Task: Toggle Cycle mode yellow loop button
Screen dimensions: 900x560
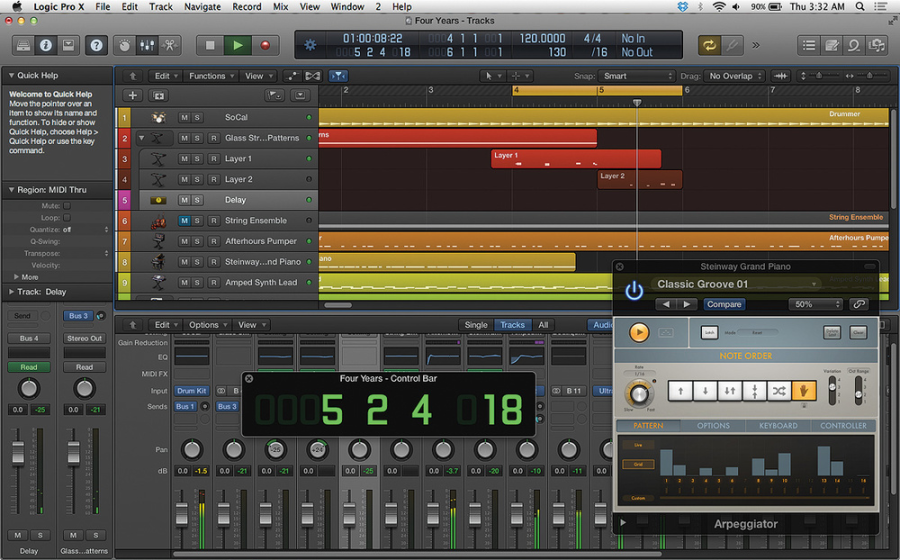Action: point(709,45)
